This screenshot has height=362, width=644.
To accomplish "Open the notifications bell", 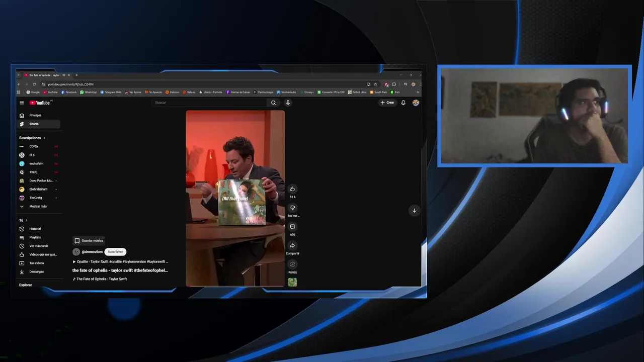I will pos(403,103).
